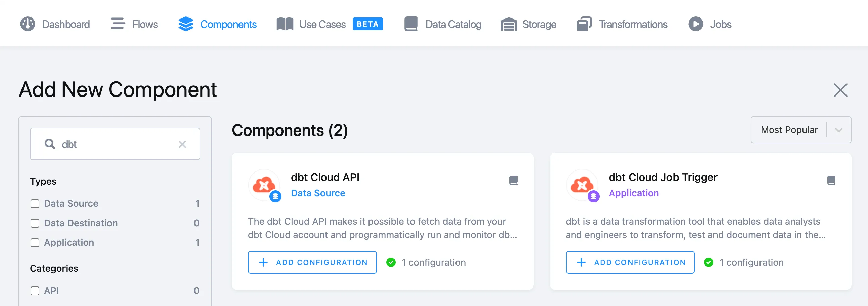Click the Flows lines icon

(x=118, y=24)
